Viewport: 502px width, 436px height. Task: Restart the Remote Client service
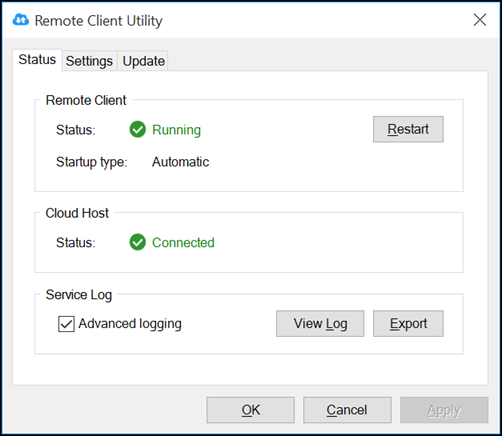coord(408,129)
